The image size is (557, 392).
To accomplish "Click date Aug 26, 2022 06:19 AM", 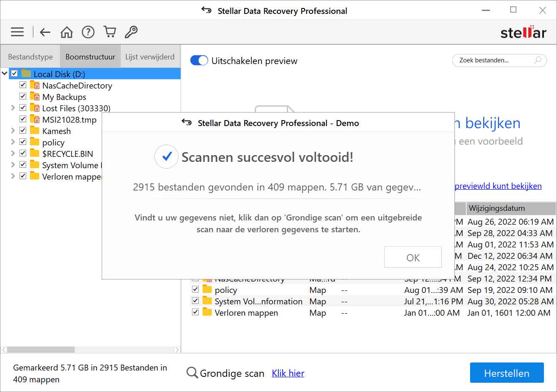I will [x=511, y=222].
